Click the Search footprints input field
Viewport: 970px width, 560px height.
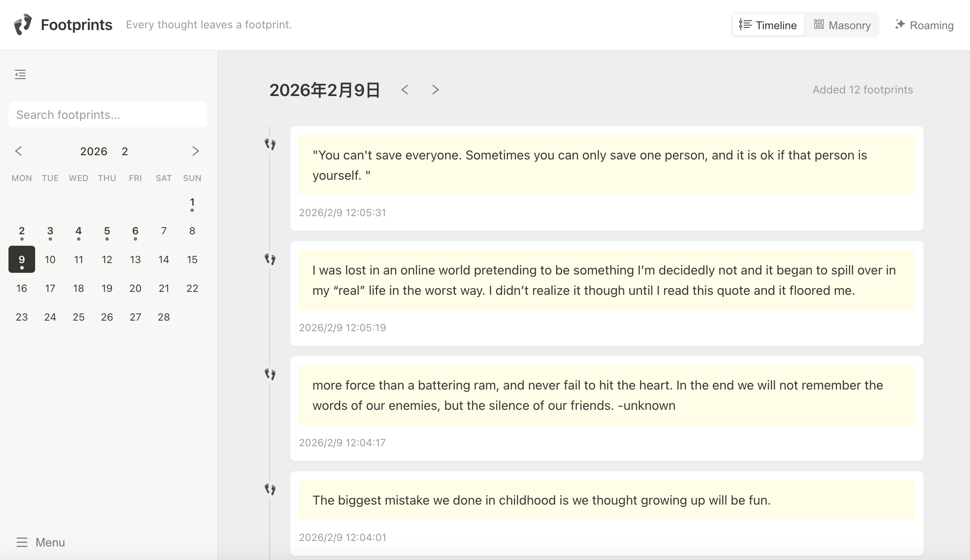coord(107,114)
